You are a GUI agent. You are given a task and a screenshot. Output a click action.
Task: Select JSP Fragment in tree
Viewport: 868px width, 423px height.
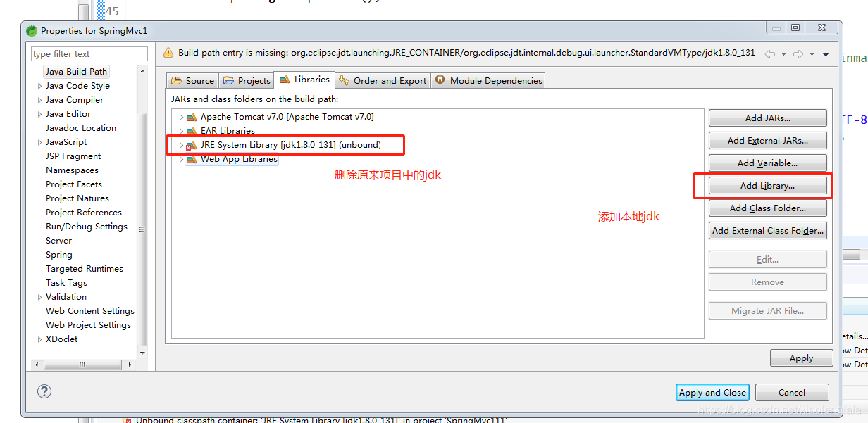(73, 156)
